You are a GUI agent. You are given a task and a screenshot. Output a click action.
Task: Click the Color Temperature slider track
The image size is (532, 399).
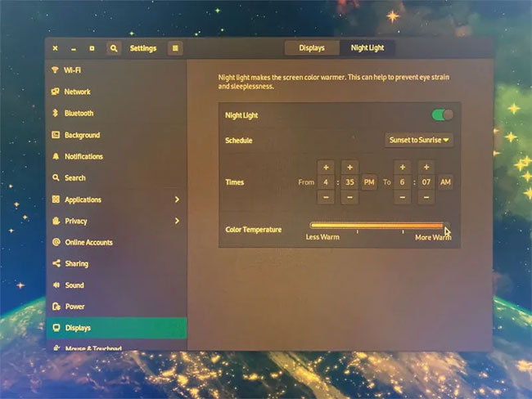(x=379, y=226)
